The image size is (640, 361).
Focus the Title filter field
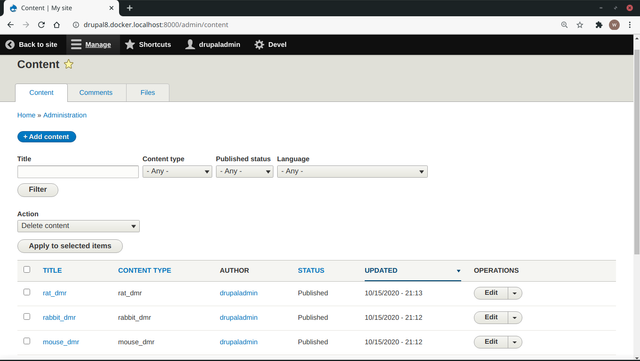[x=78, y=172]
